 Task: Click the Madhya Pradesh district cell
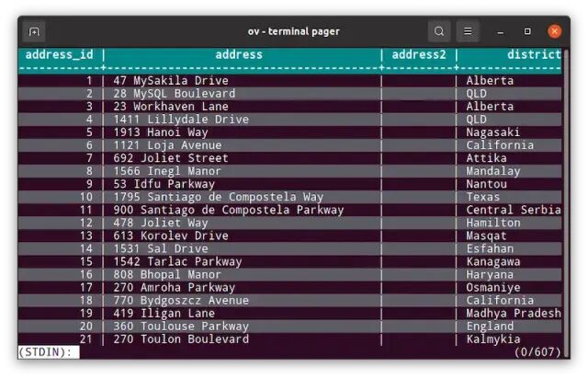514,314
